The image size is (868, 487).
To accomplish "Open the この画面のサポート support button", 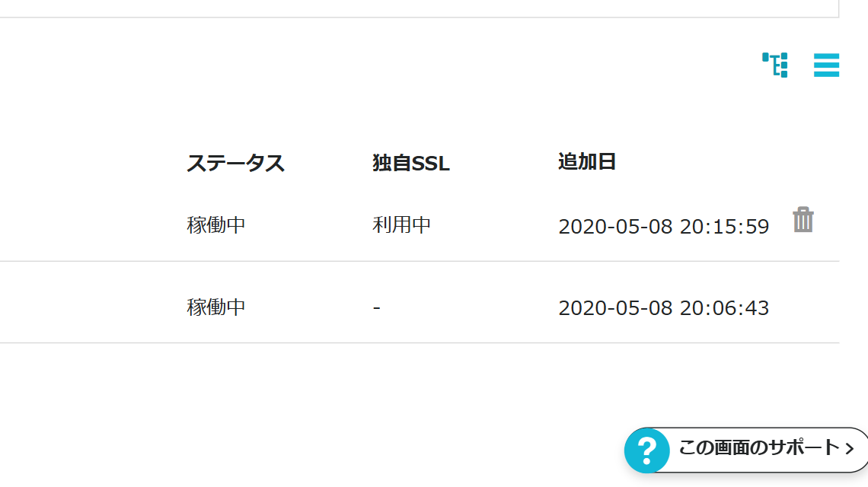I will (x=758, y=448).
